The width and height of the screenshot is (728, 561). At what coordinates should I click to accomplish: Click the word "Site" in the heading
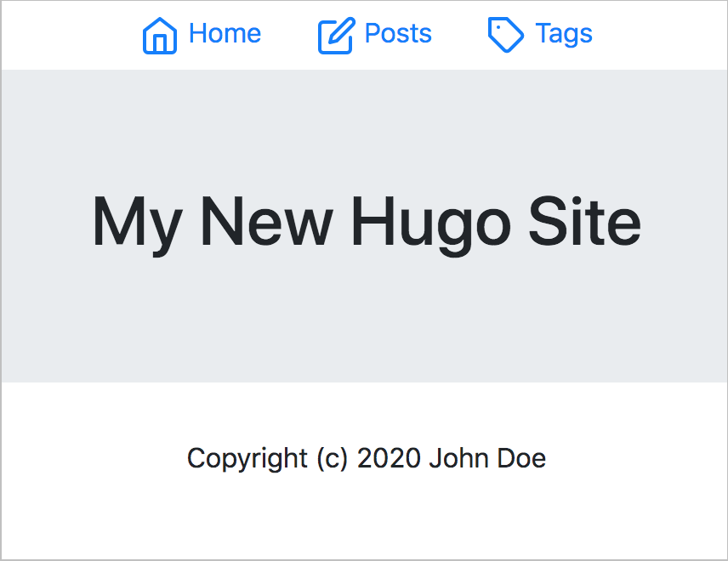click(x=585, y=220)
